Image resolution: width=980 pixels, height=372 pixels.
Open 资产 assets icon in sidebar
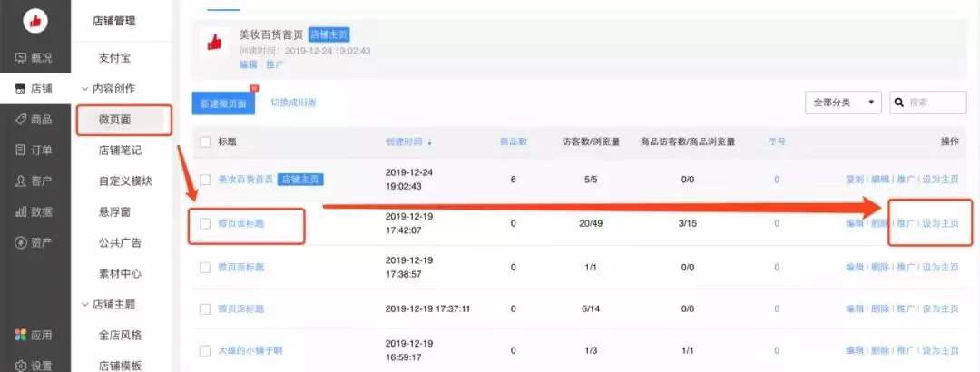coord(20,242)
